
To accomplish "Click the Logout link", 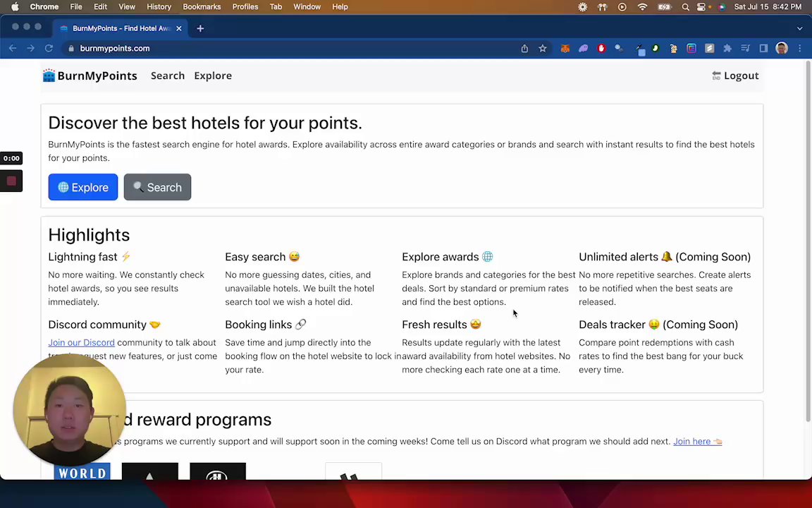I will point(741,75).
